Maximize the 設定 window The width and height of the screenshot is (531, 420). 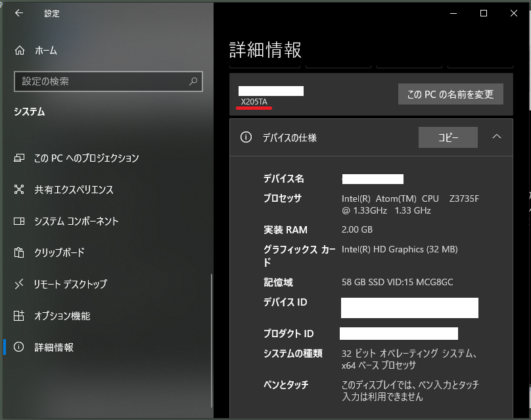pos(484,13)
